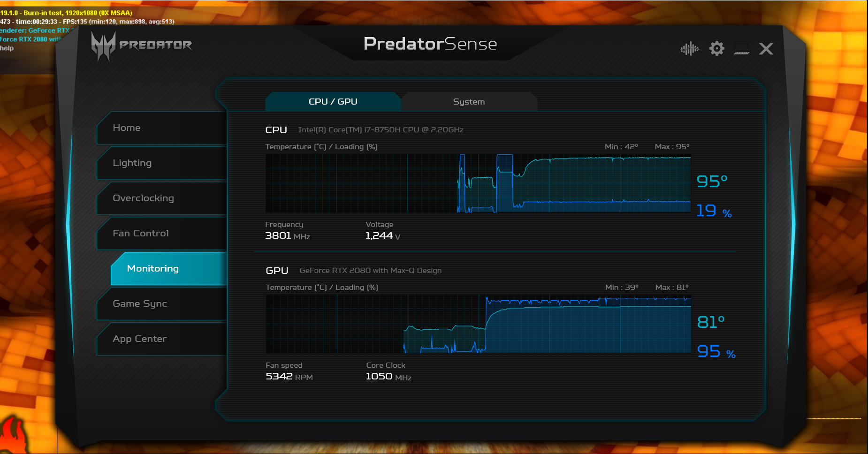Open PredatorSense settings gear
The height and width of the screenshot is (454, 868).
click(x=716, y=48)
